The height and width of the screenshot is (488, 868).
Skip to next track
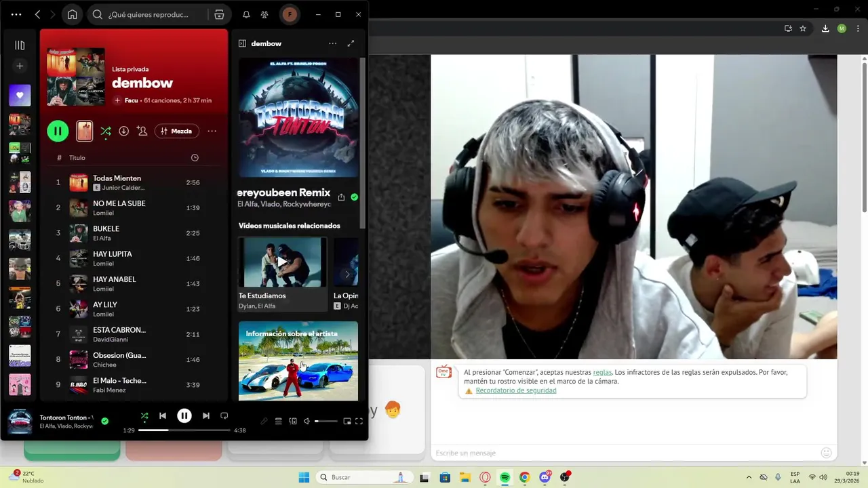point(205,415)
